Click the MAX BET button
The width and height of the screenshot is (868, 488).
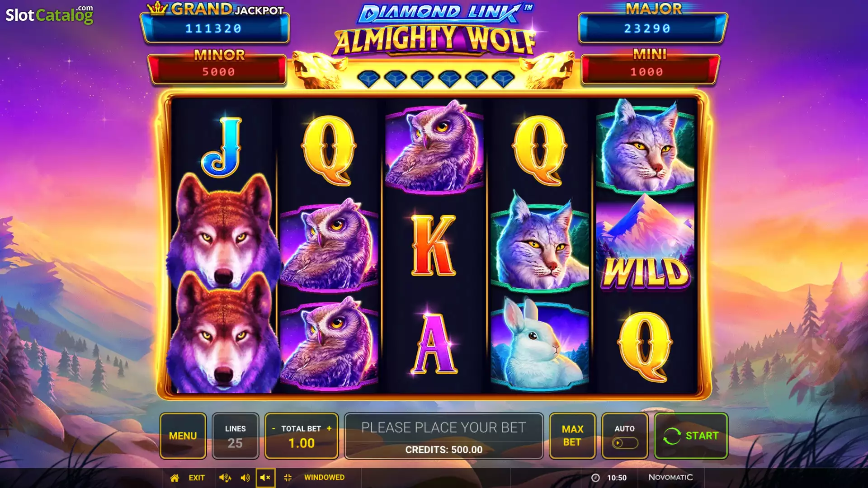click(572, 436)
